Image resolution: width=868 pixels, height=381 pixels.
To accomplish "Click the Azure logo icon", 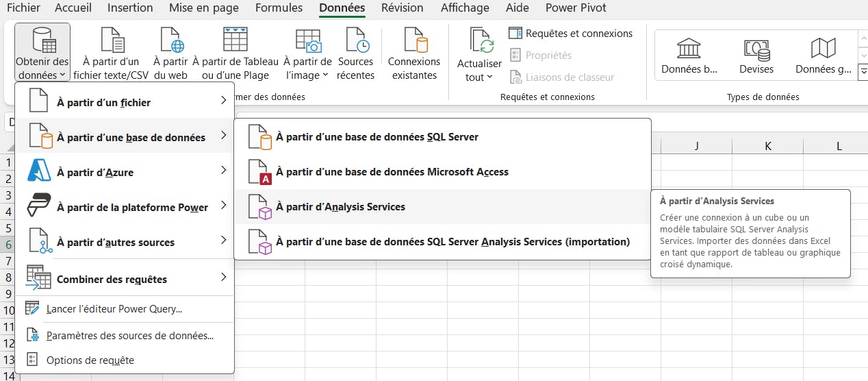I will (x=40, y=170).
